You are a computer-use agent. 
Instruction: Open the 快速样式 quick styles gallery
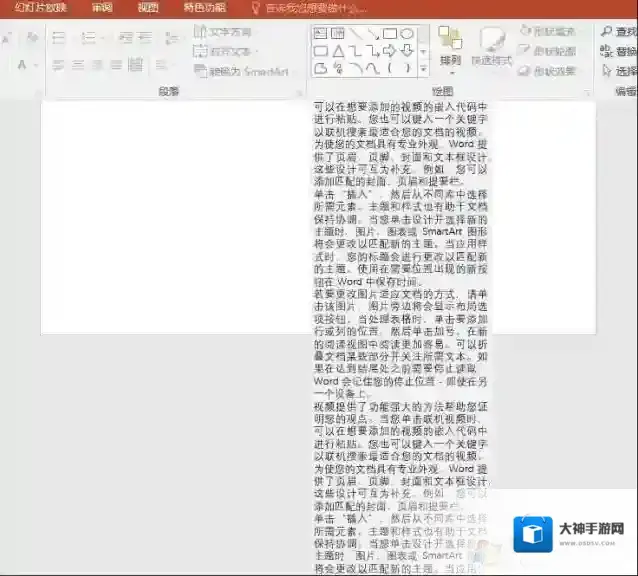coord(492,48)
